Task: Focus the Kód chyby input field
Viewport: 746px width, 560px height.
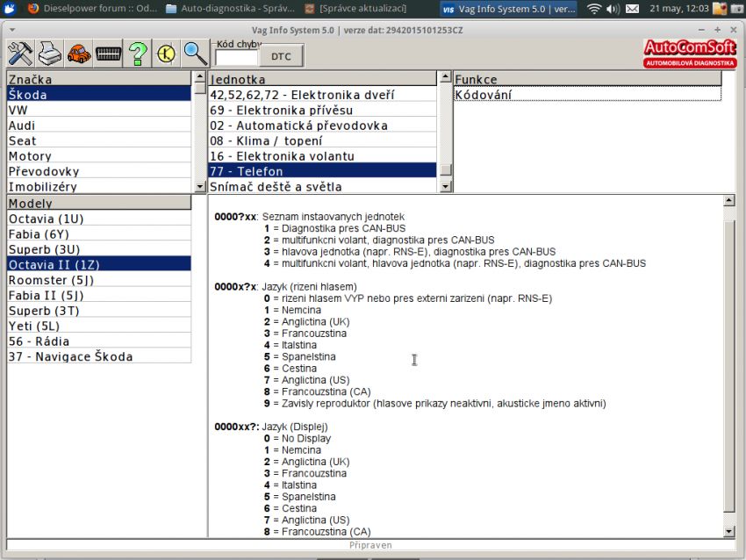Action: [x=236, y=57]
